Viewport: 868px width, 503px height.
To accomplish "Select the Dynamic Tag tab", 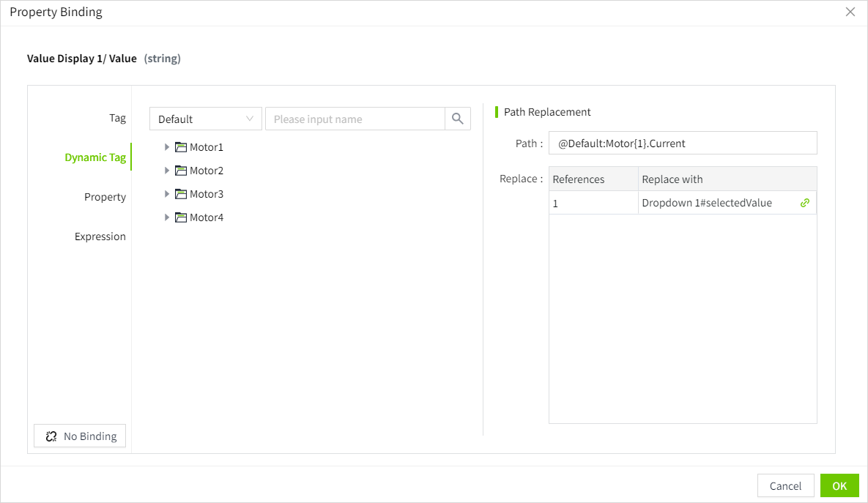I will point(95,157).
